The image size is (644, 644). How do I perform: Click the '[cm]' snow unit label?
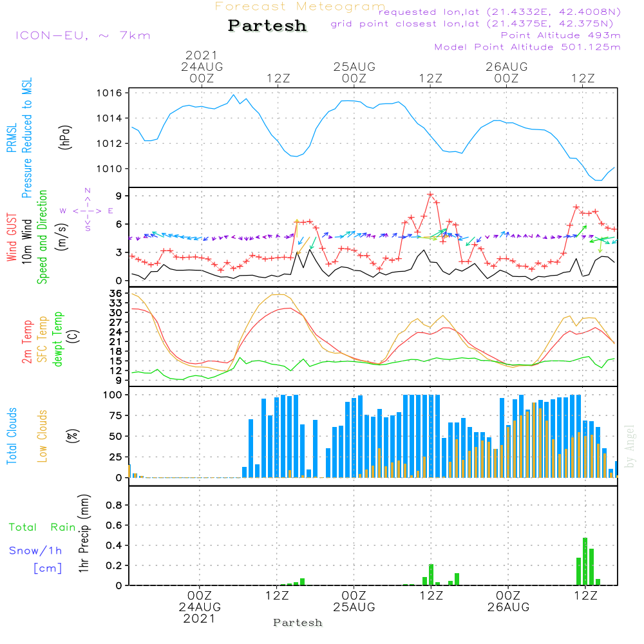(x=48, y=569)
